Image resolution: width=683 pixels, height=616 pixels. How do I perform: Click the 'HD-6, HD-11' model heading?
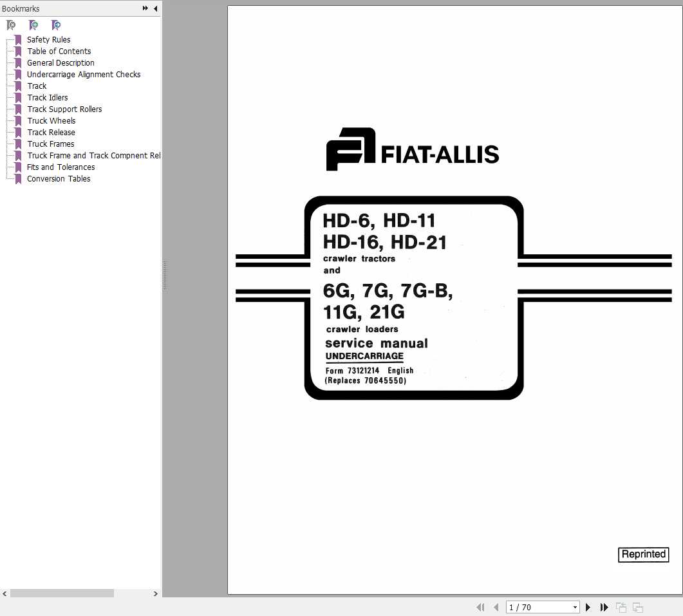click(x=379, y=221)
